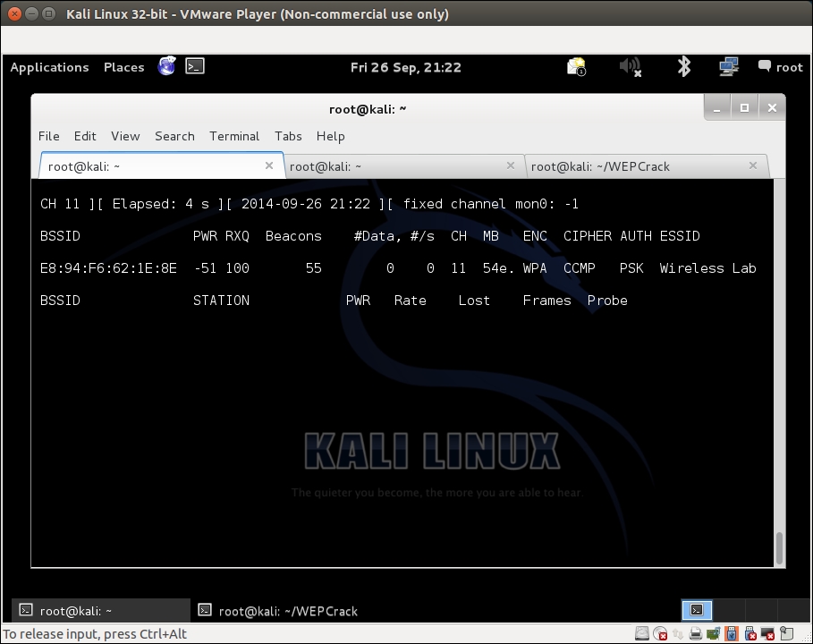Click the Wireless Lab ESSID text
Viewport: 813px width, 644px height.
(707, 268)
